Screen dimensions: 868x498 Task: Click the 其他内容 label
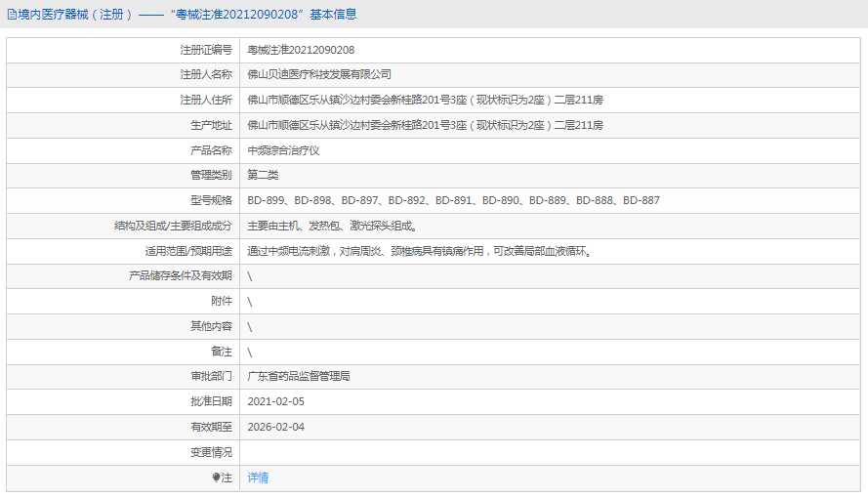coord(212,326)
